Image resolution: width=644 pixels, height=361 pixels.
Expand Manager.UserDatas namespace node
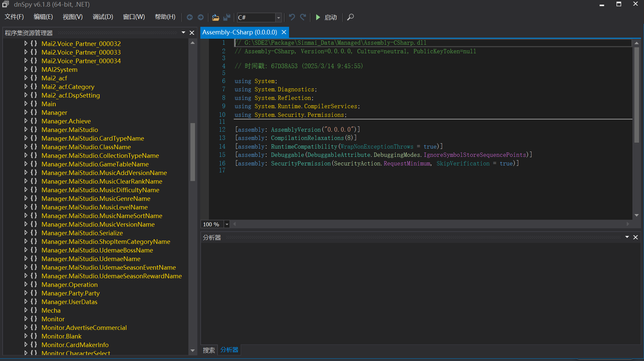[x=26, y=301]
